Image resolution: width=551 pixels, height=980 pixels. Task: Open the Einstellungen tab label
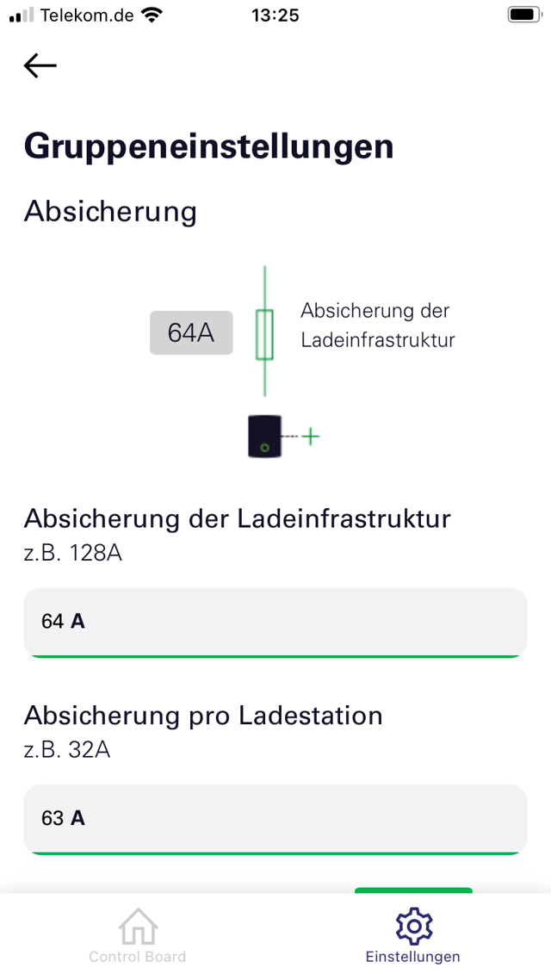413,957
